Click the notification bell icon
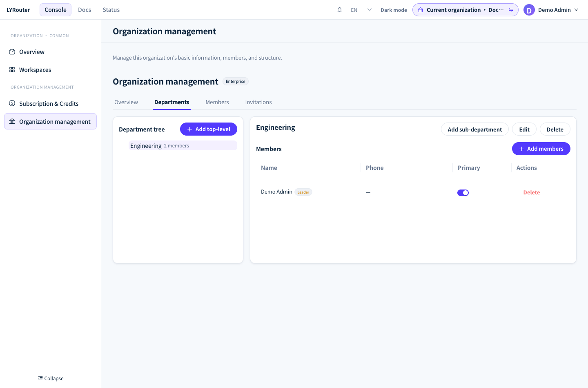 point(339,10)
